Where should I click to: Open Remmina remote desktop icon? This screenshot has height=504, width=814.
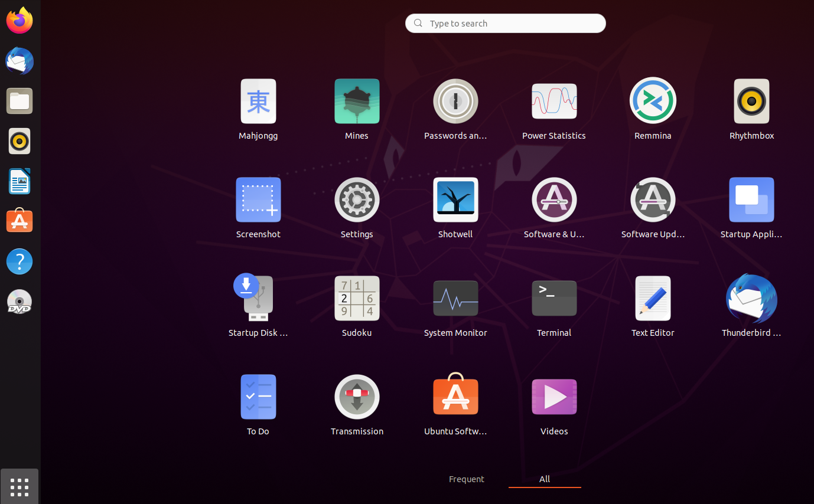point(653,101)
